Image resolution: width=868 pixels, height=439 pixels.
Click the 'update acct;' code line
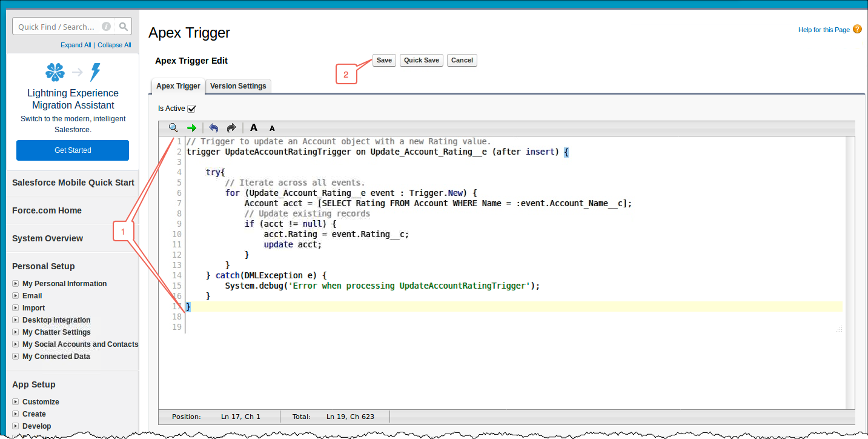pos(293,244)
